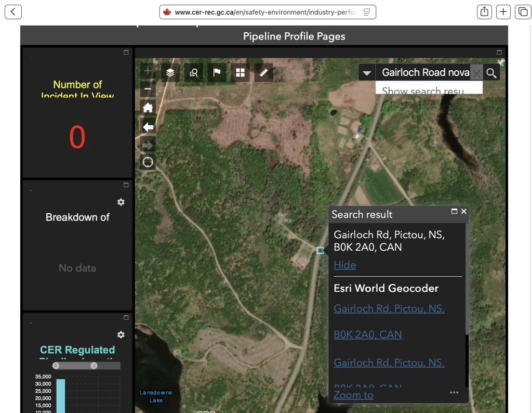Screen dimensions: 532x413
Task: Open the popup's three-dots actions menu
Action: [x=454, y=393]
